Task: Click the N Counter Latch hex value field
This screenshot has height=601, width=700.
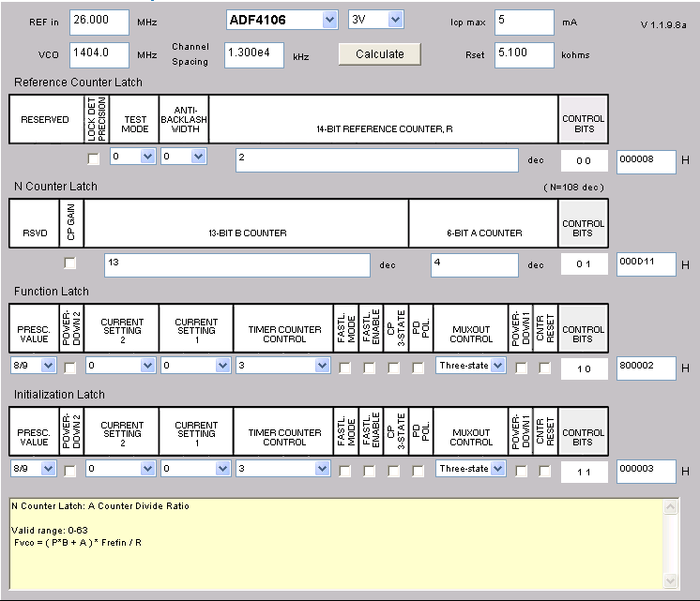Action: click(646, 264)
